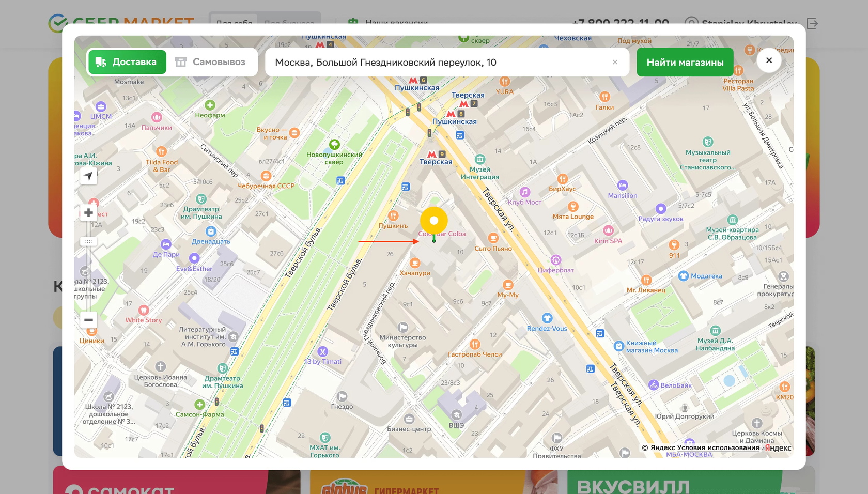868x494 pixels.
Task: Click the geolocation arrow button on map
Action: 89,176
